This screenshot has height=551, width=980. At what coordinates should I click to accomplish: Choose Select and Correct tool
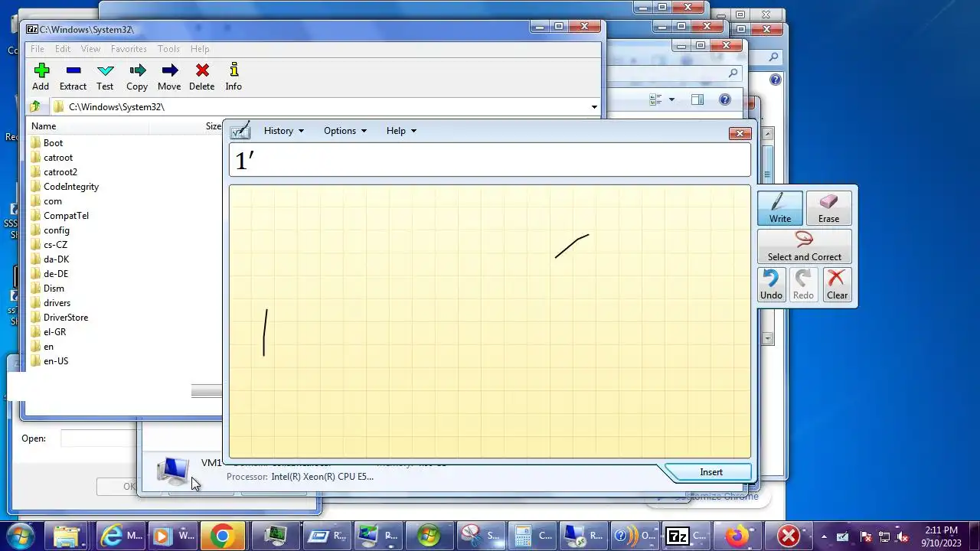(804, 246)
